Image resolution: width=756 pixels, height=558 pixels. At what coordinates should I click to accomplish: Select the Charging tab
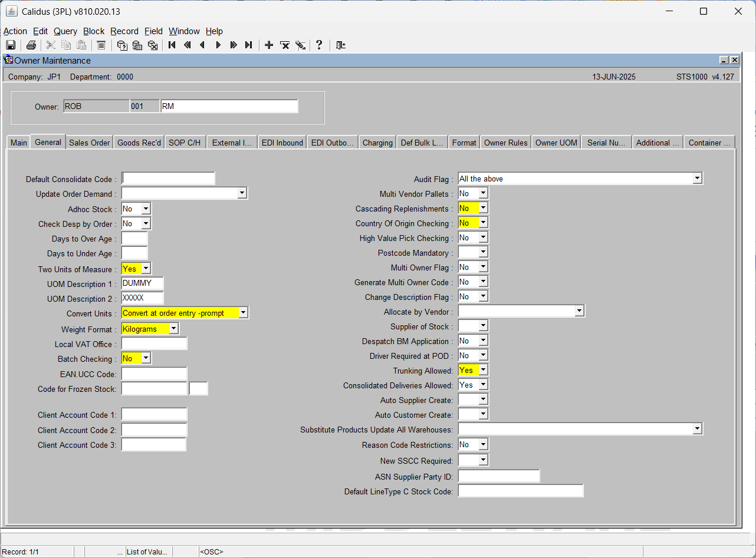(x=377, y=143)
